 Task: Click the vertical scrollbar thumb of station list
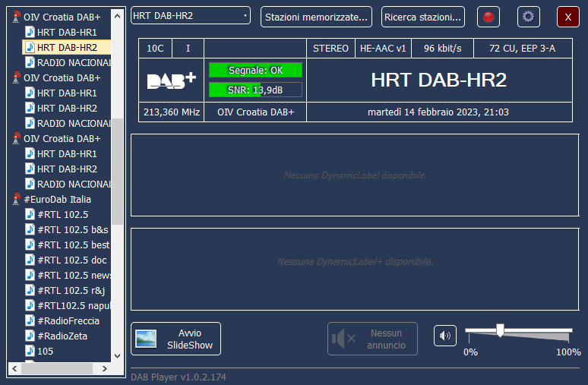(x=118, y=171)
